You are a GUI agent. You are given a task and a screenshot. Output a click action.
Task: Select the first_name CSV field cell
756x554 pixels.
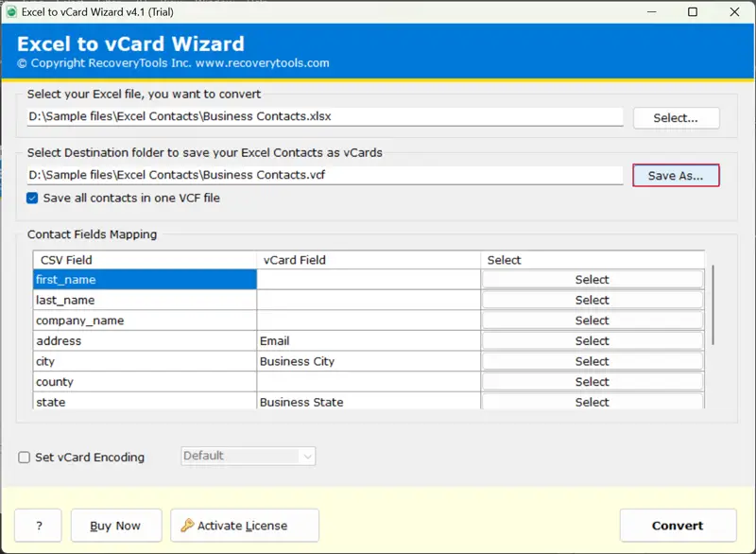[x=145, y=280]
